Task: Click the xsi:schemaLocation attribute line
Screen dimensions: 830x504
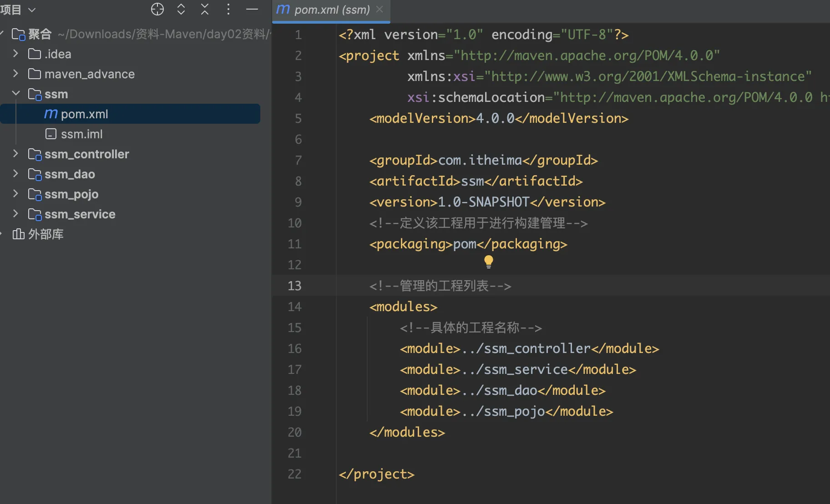Action: 618,97
